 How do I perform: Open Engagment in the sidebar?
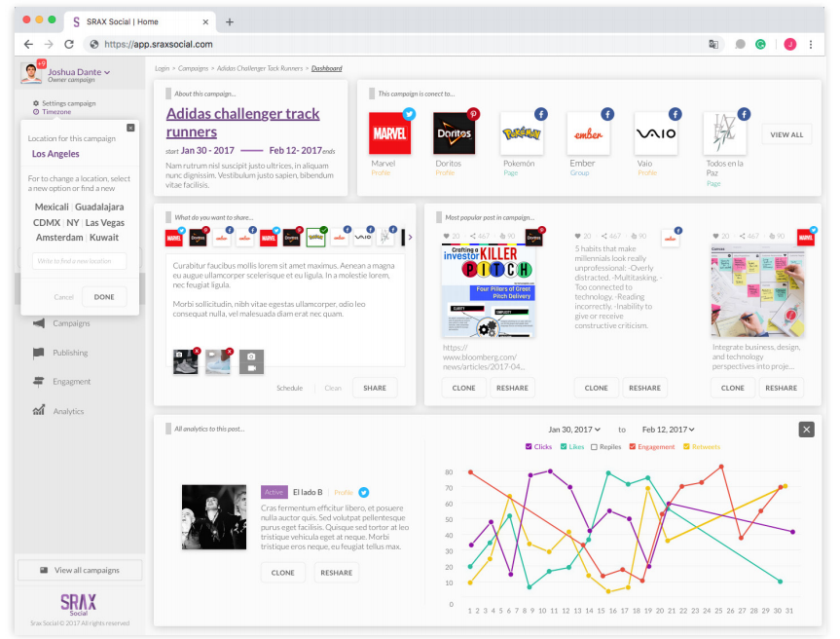click(x=61, y=382)
